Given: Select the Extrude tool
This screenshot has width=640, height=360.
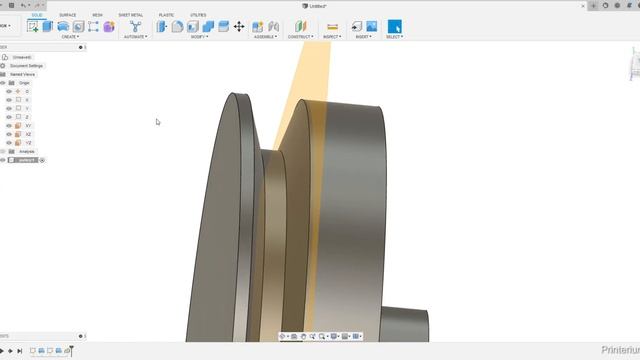Looking at the screenshot, I should tap(48, 27).
